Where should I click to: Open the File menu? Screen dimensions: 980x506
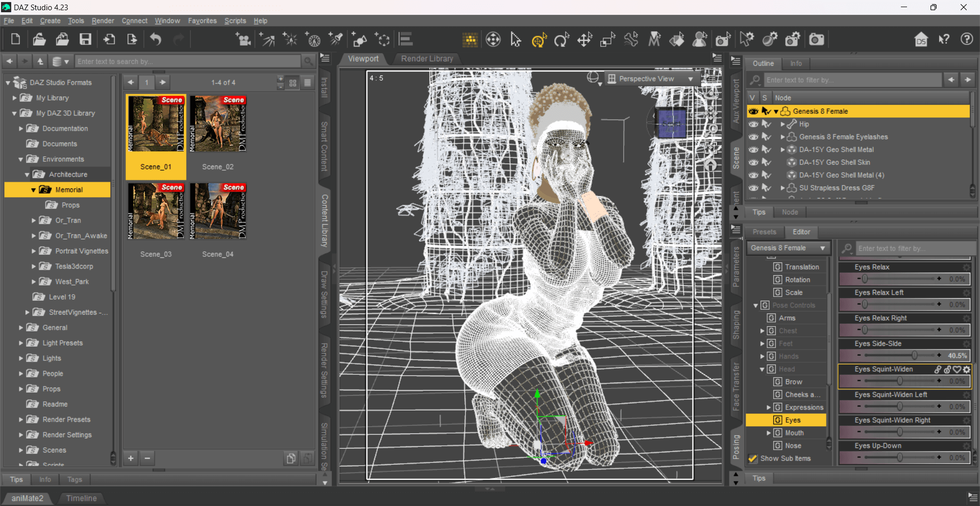pos(9,21)
